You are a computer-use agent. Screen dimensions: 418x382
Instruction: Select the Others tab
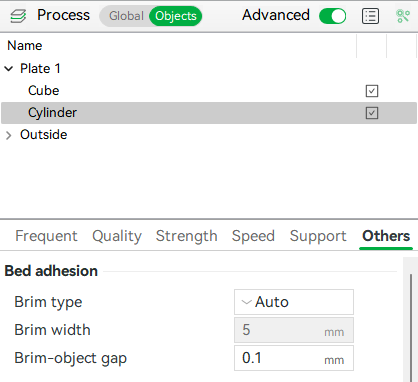pos(386,236)
